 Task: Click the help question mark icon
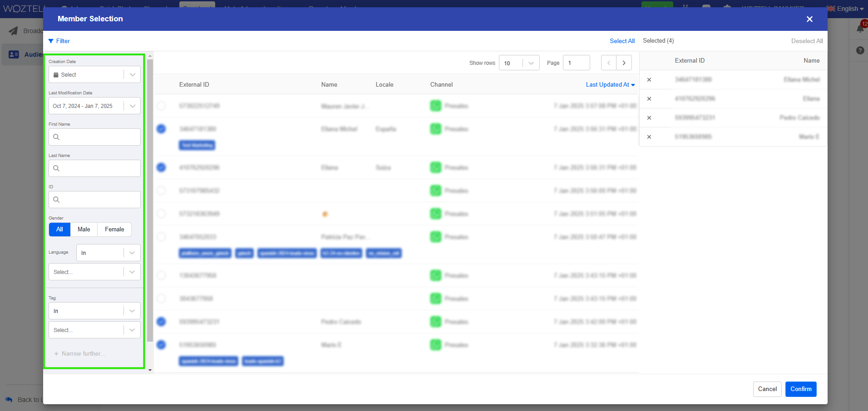pyautogui.click(x=860, y=50)
